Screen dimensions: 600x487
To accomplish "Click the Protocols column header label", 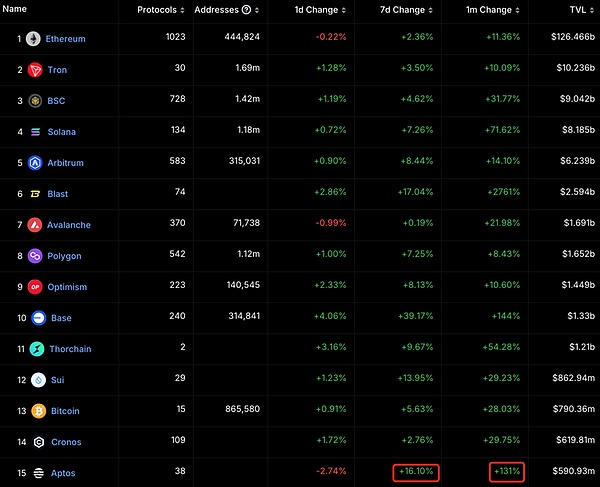I will 157,10.
